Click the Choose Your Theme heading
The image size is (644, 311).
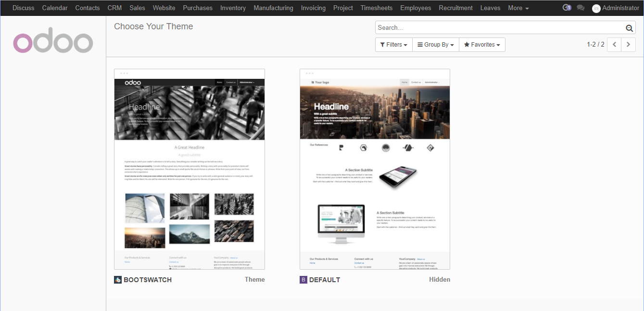click(x=153, y=27)
